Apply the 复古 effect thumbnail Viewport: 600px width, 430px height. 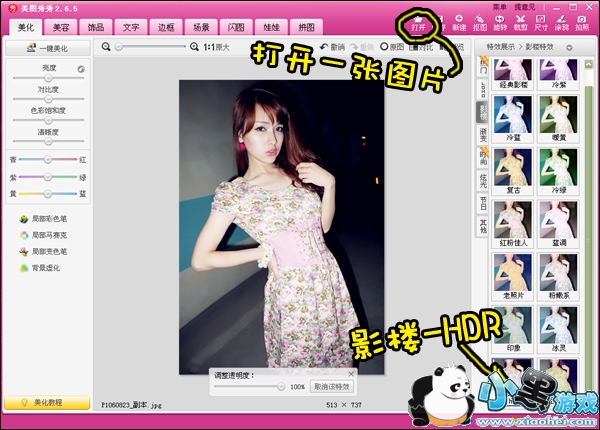click(513, 171)
